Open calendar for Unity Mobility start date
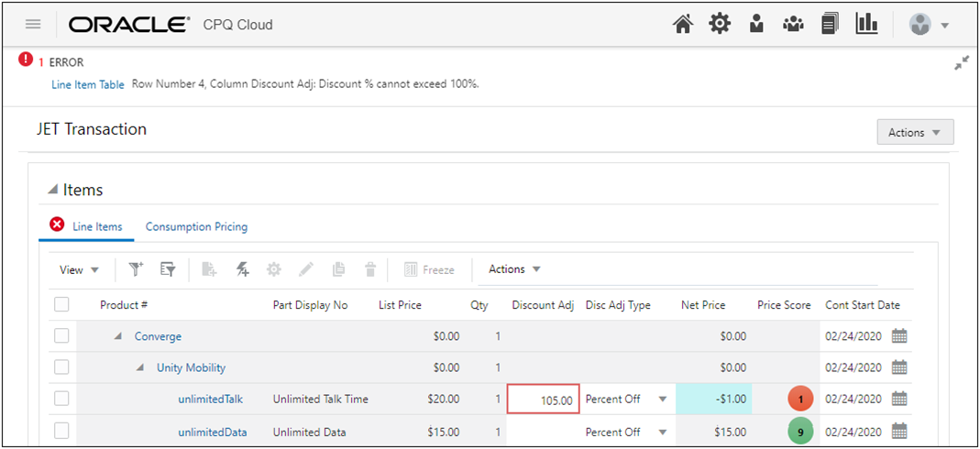 coord(899,367)
